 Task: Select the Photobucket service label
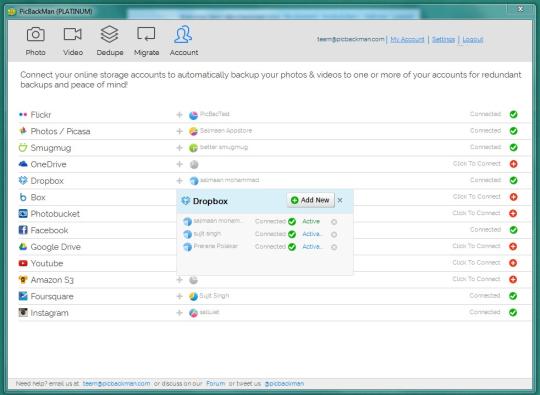[55, 214]
